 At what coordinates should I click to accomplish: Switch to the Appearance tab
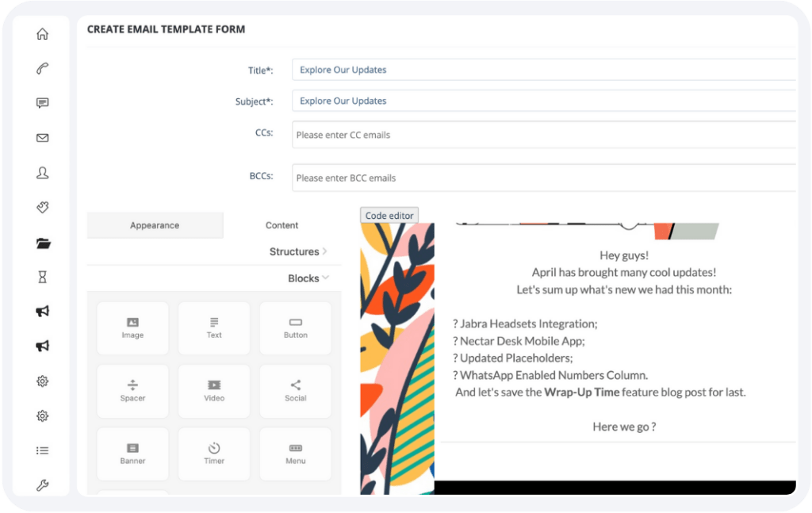155,225
